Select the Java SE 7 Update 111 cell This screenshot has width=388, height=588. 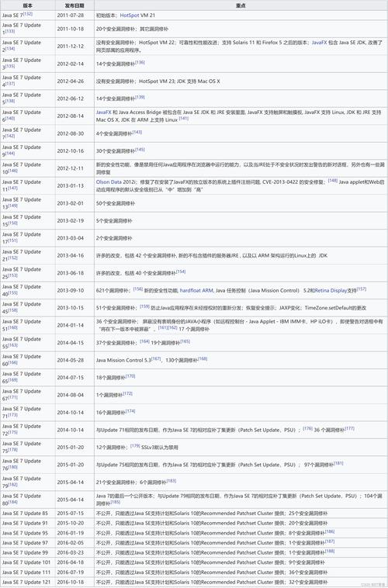click(26, 572)
